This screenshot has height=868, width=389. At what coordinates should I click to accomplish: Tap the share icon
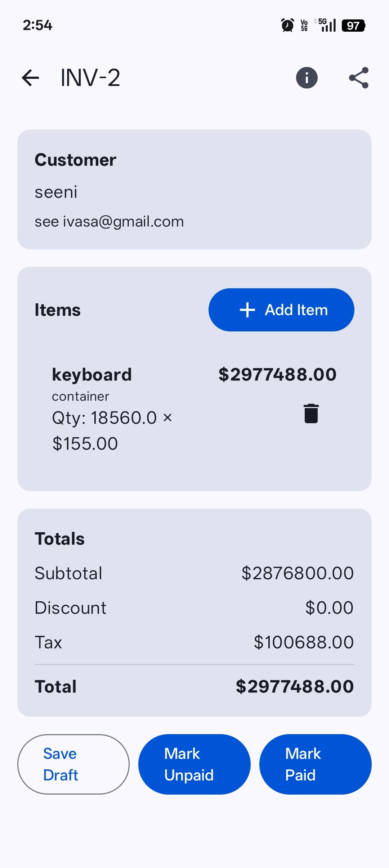click(x=359, y=78)
